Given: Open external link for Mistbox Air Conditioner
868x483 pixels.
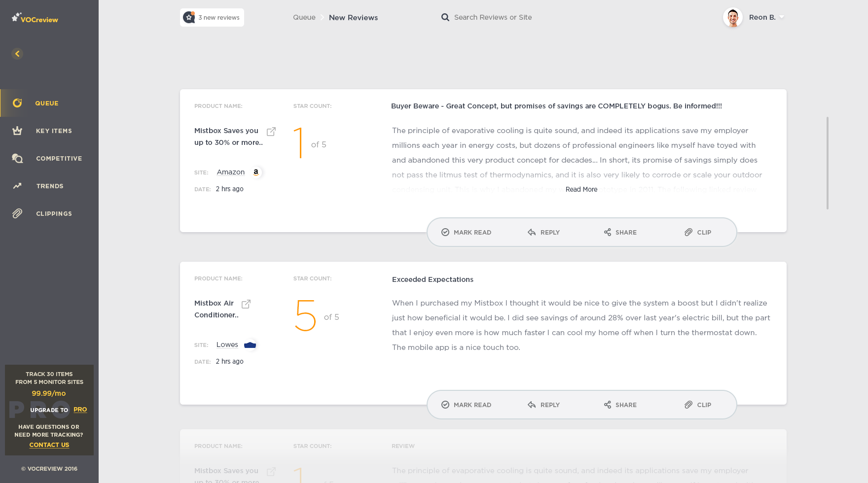Looking at the screenshot, I should 246,304.
